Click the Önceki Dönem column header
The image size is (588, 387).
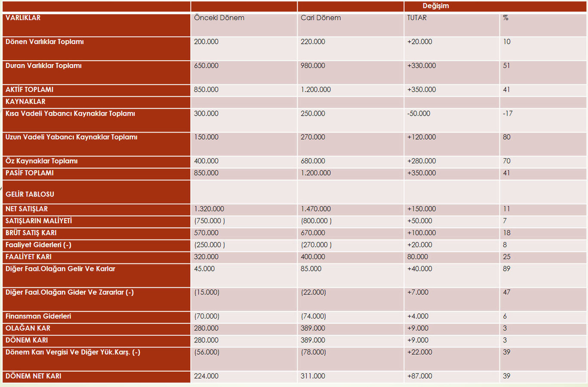219,18
